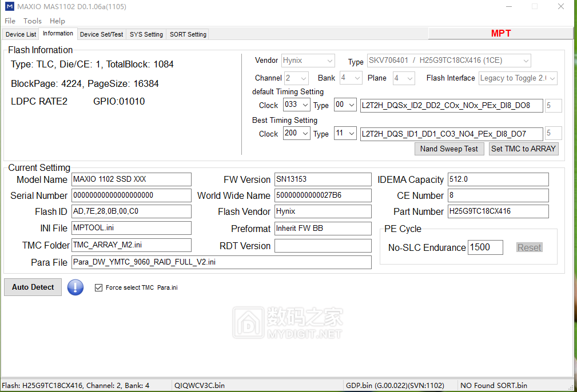Select the Information tab
The width and height of the screenshot is (577, 392).
coord(58,33)
